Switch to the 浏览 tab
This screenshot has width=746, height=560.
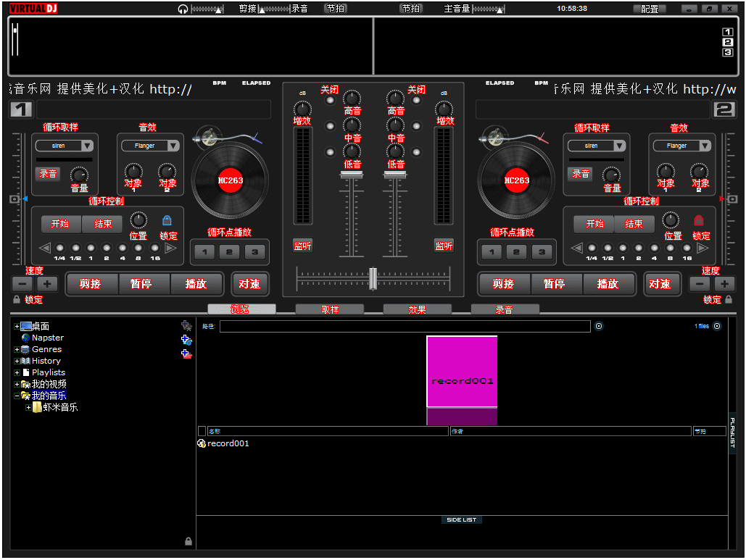tap(241, 309)
